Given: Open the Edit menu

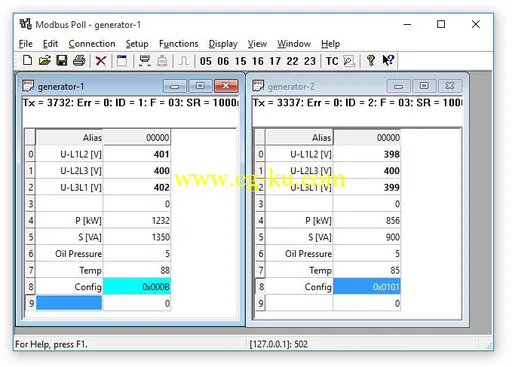Looking at the screenshot, I should (50, 44).
